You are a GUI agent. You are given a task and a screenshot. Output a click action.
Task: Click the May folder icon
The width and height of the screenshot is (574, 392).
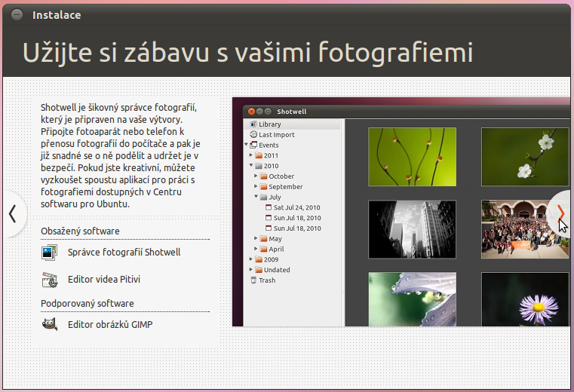coord(263,239)
